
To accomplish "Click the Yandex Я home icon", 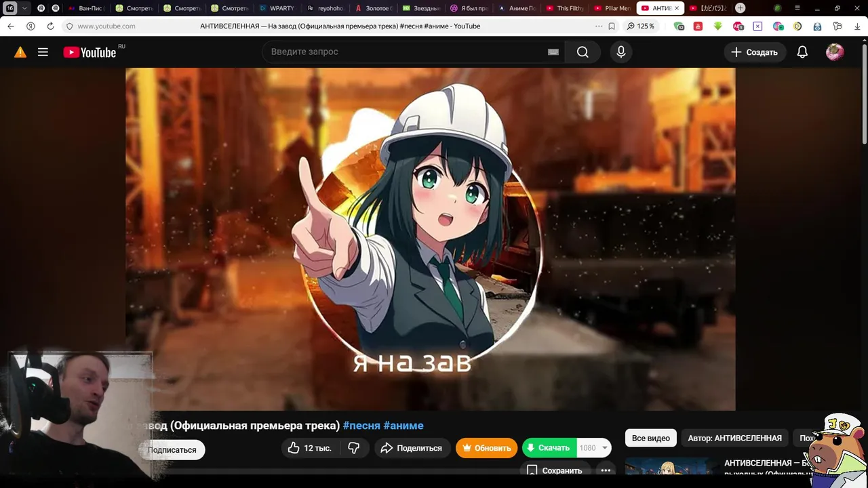I will click(31, 26).
